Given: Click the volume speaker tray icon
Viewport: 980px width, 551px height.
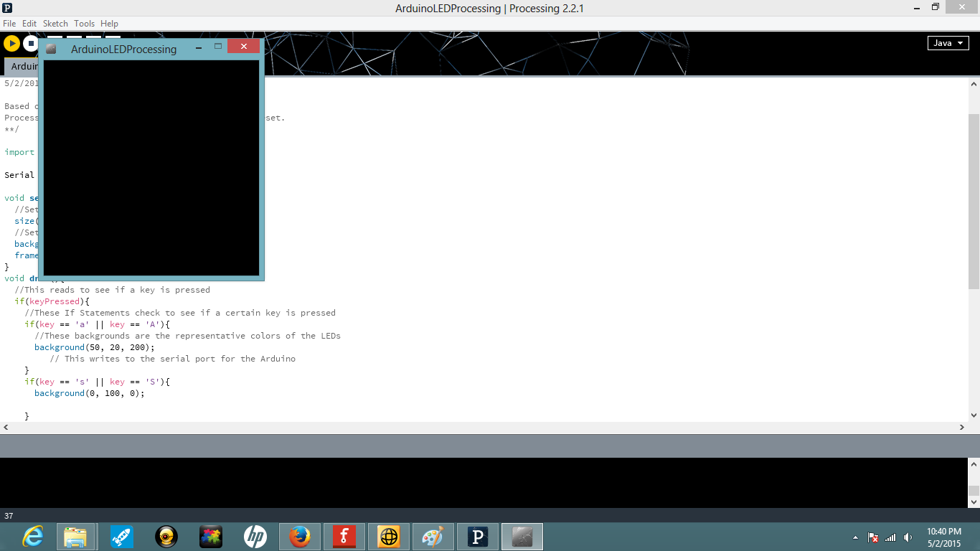Looking at the screenshot, I should coord(908,537).
